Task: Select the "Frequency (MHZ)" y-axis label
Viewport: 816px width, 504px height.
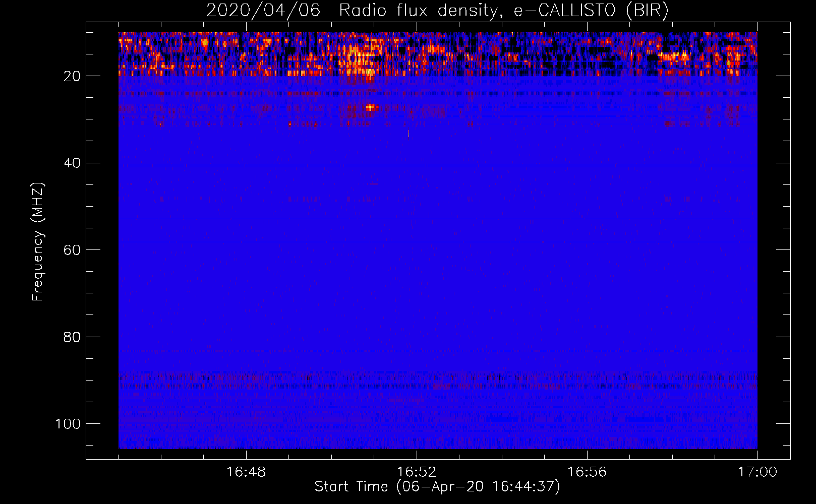Action: point(38,242)
